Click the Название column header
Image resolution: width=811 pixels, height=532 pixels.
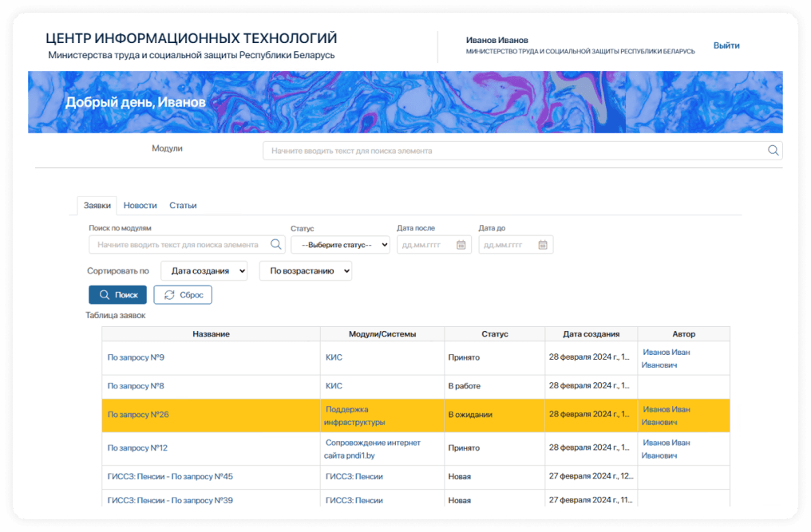pos(211,334)
